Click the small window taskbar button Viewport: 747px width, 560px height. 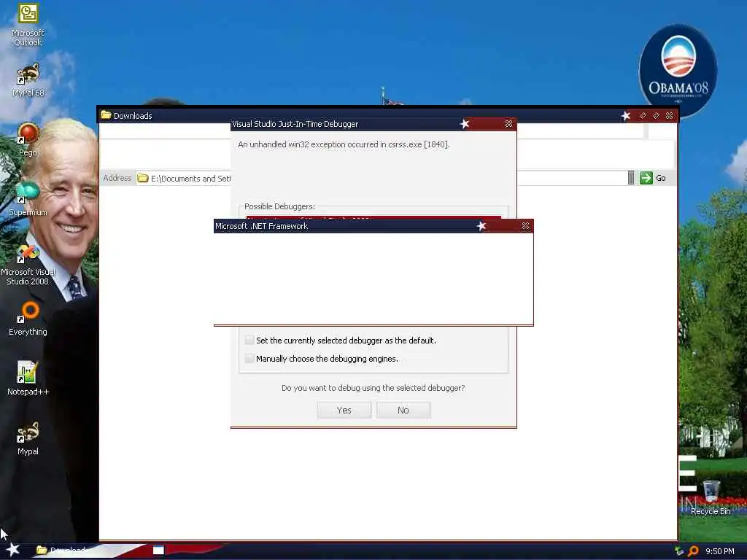(x=158, y=551)
